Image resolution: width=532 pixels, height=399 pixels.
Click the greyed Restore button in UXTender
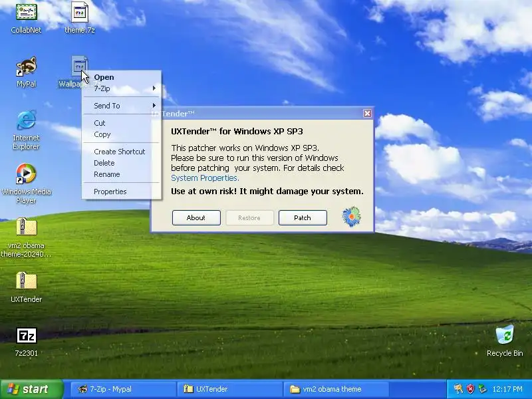(x=249, y=218)
